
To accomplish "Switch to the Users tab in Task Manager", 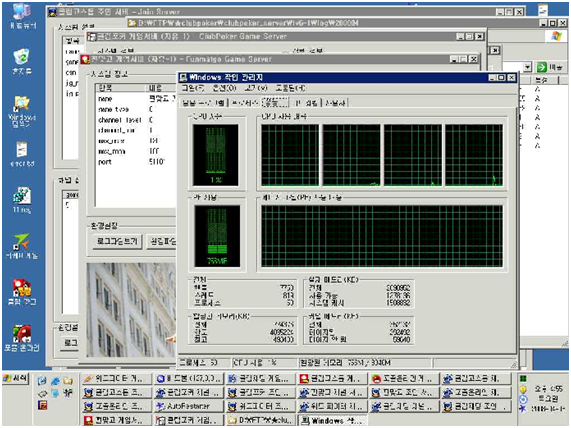I will click(335, 103).
